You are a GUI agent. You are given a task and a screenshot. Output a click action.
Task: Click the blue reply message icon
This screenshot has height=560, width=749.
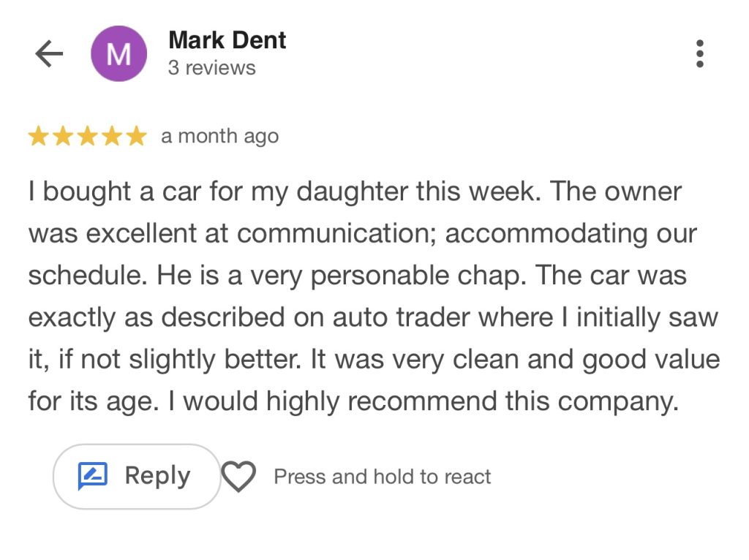[x=93, y=477]
